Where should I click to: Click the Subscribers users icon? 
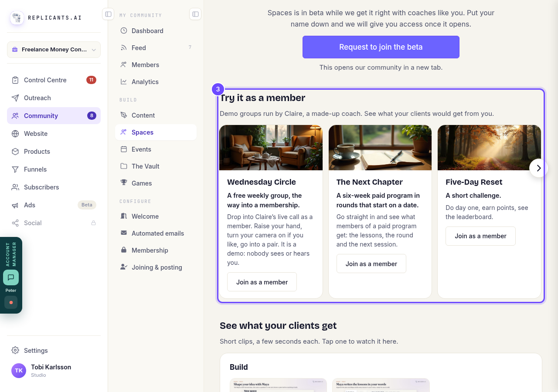pyautogui.click(x=15, y=187)
